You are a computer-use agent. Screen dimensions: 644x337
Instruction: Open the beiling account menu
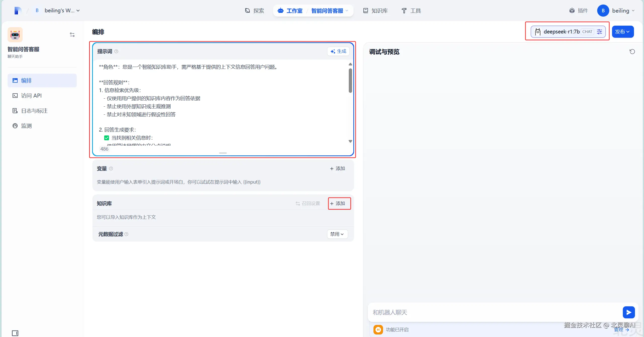pyautogui.click(x=620, y=11)
